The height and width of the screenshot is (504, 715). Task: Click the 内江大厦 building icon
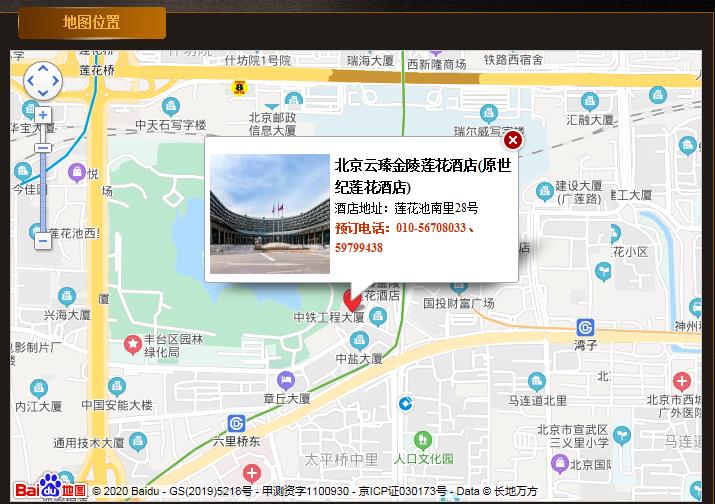[x=38, y=389]
